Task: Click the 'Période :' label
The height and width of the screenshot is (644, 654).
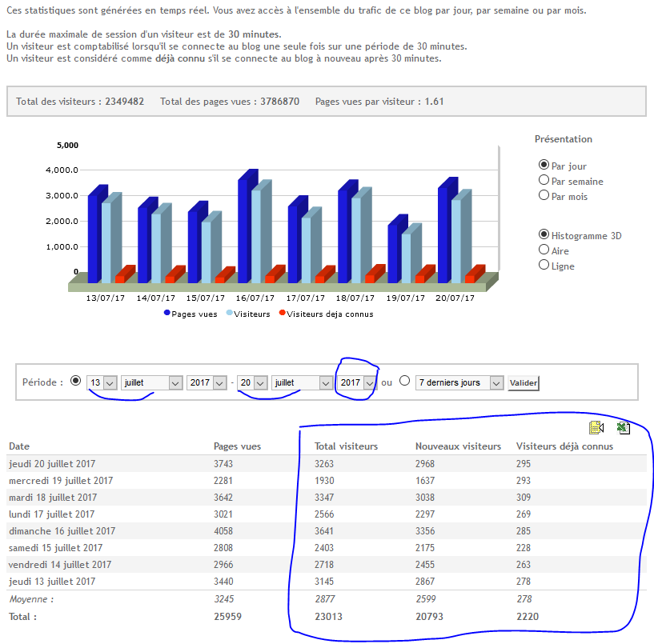Action: [42, 382]
